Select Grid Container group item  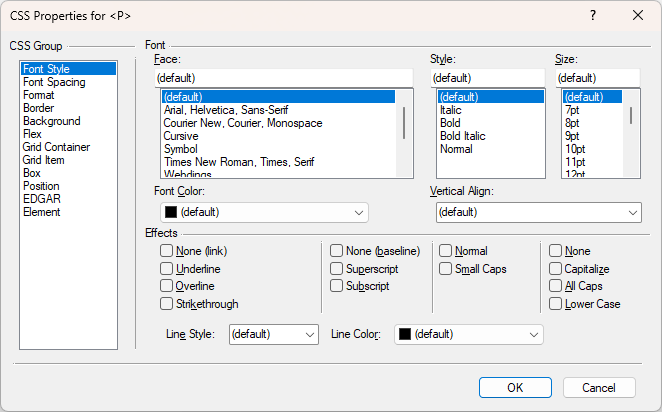[x=58, y=147]
